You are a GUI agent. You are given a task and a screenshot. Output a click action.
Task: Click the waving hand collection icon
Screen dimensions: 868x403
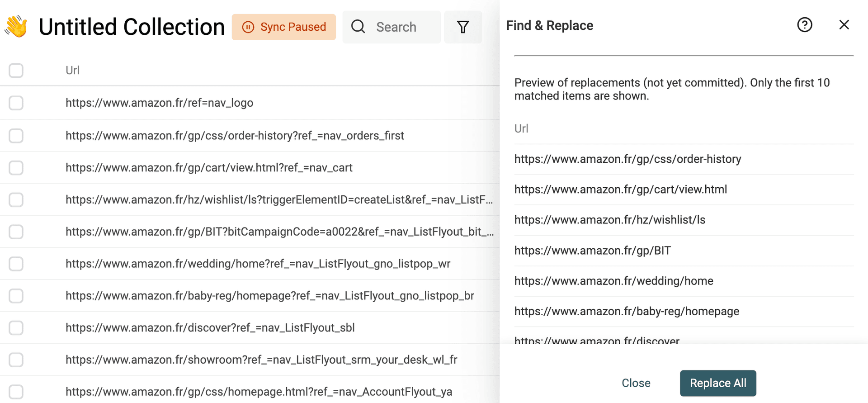pyautogui.click(x=16, y=27)
